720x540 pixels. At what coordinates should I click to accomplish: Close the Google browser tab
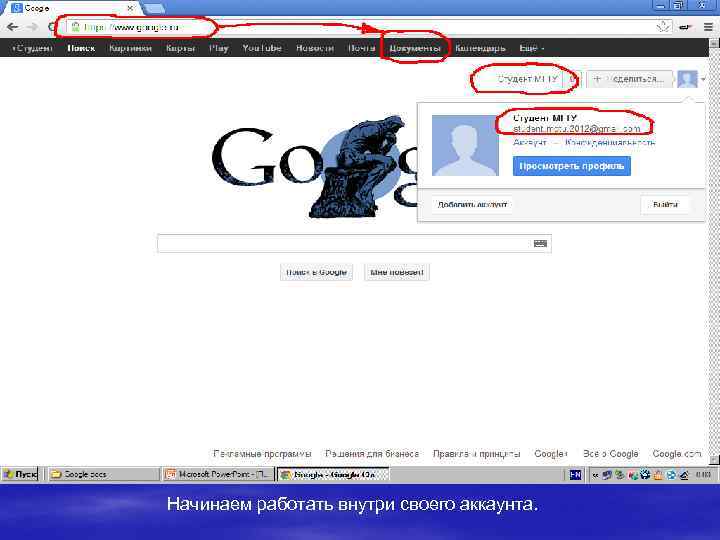(130, 8)
